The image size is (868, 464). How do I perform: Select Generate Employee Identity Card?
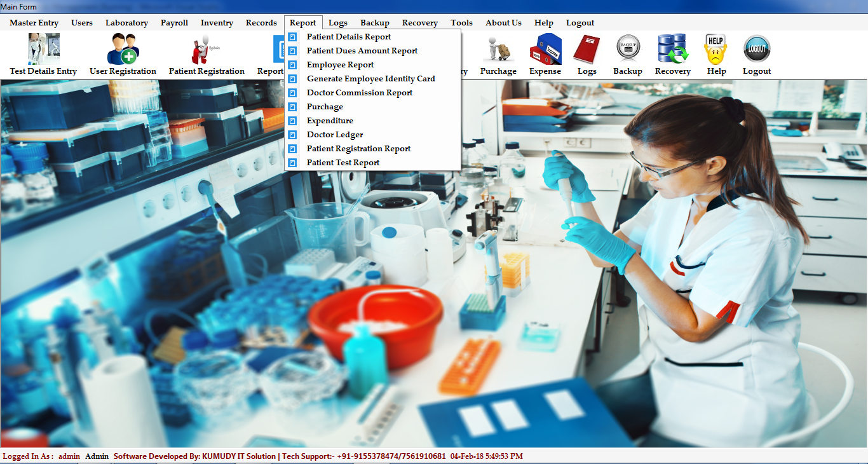tap(370, 79)
